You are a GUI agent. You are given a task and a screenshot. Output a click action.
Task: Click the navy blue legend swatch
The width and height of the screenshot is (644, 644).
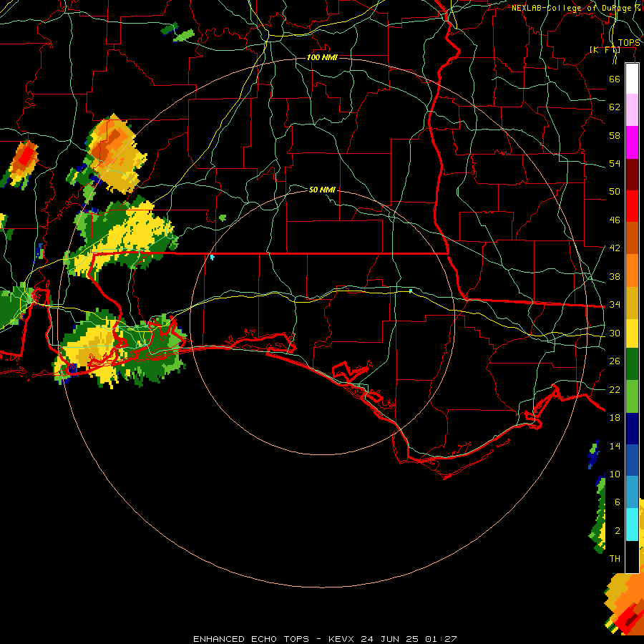[x=632, y=429]
